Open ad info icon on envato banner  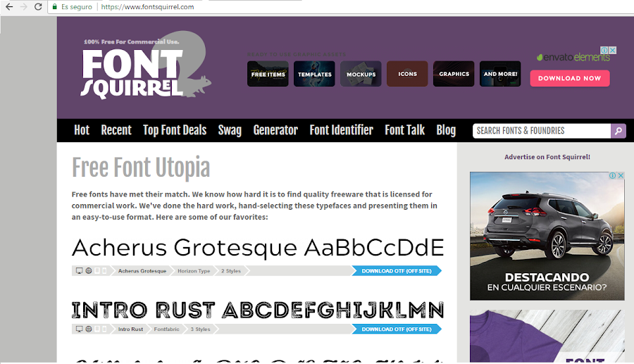coord(604,50)
